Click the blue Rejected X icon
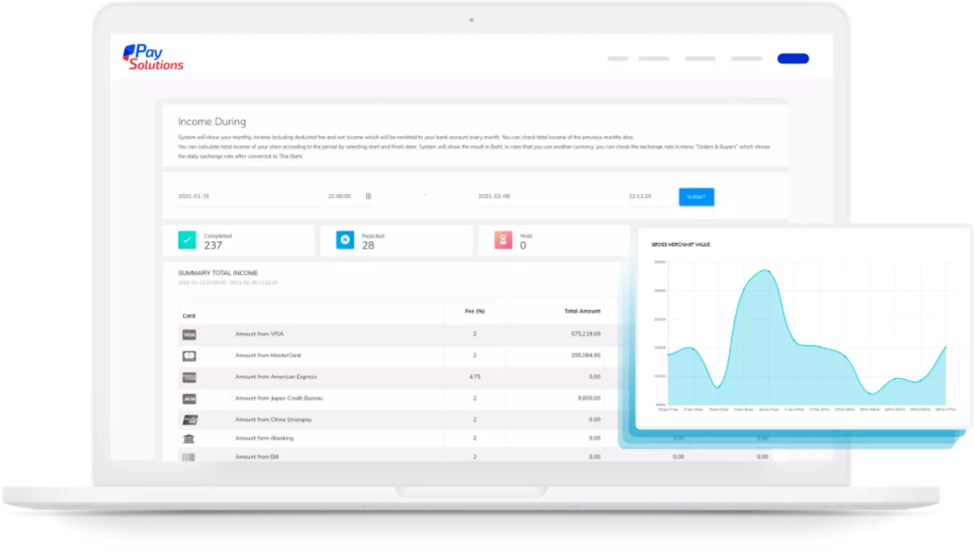974x560 pixels. coord(345,240)
